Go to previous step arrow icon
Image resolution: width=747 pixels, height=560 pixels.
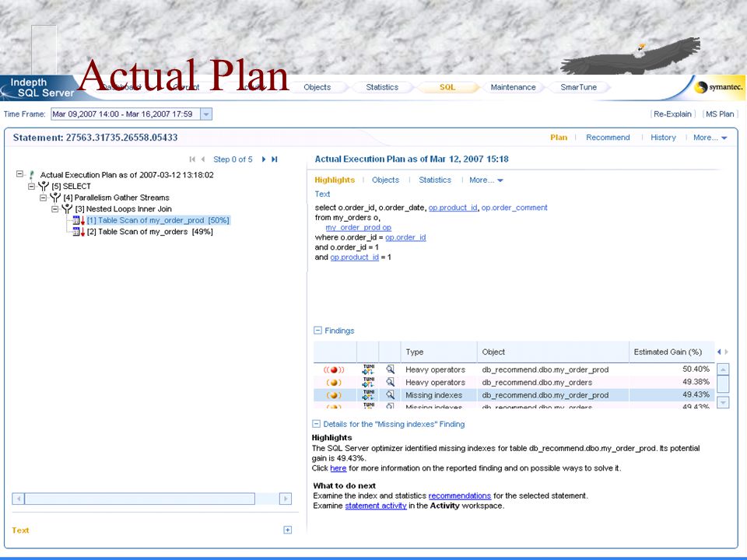(203, 159)
